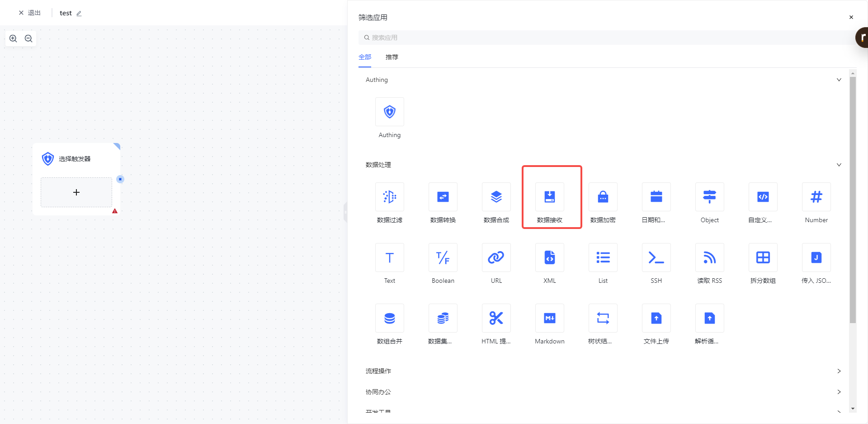Expand the 流程操作 category
This screenshot has height=424, width=868.
coord(839,371)
